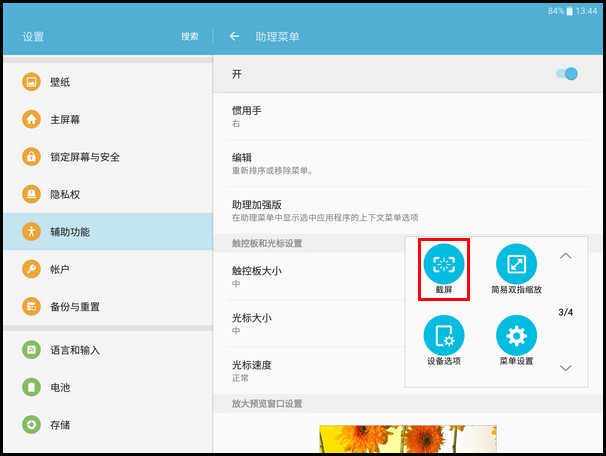The image size is (606, 456).
Task: Tap the 截屏 screenshot icon
Action: 444,264
